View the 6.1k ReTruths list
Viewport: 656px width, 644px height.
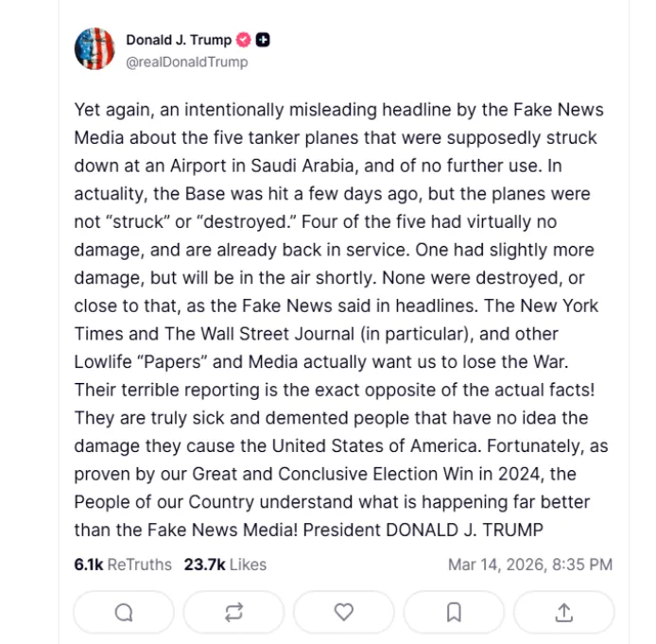123,565
